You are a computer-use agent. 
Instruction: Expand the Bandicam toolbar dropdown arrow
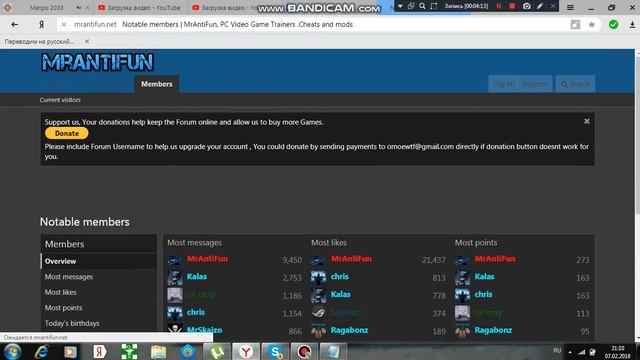click(x=400, y=6)
